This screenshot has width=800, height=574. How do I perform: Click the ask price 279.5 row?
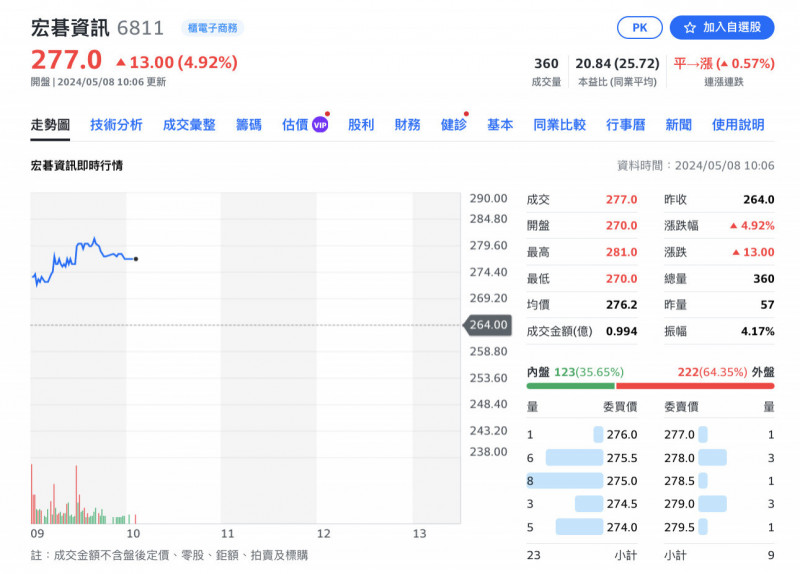(x=719, y=527)
